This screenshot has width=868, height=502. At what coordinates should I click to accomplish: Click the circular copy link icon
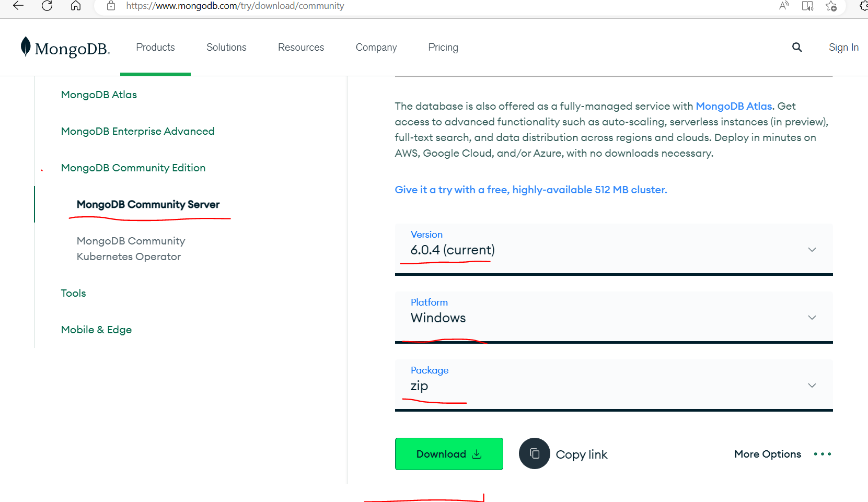(535, 453)
